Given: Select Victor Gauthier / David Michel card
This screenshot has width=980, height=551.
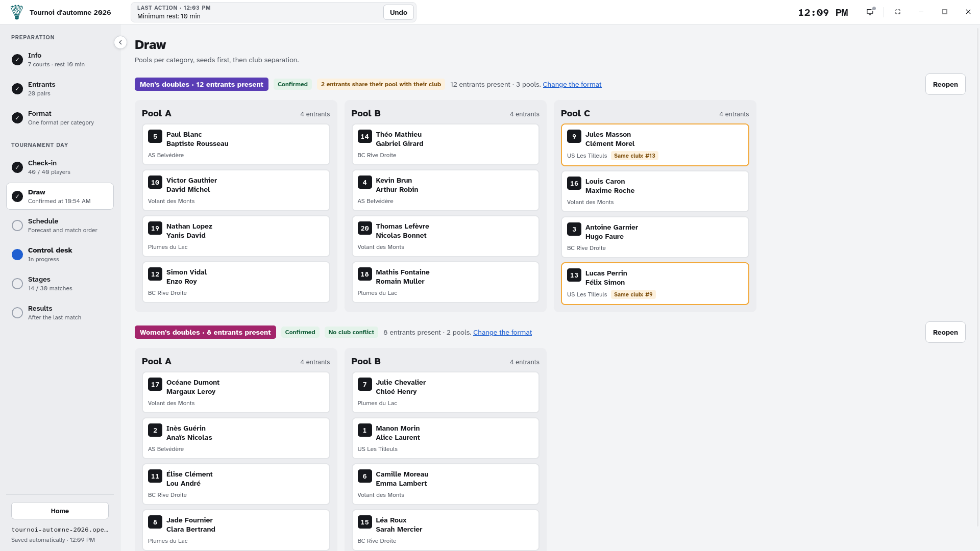Looking at the screenshot, I should pyautogui.click(x=236, y=190).
